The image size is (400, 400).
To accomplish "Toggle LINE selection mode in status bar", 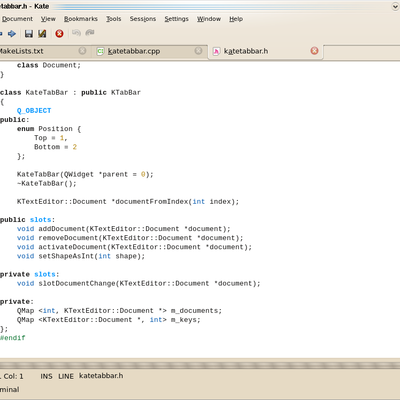I will click(66, 376).
